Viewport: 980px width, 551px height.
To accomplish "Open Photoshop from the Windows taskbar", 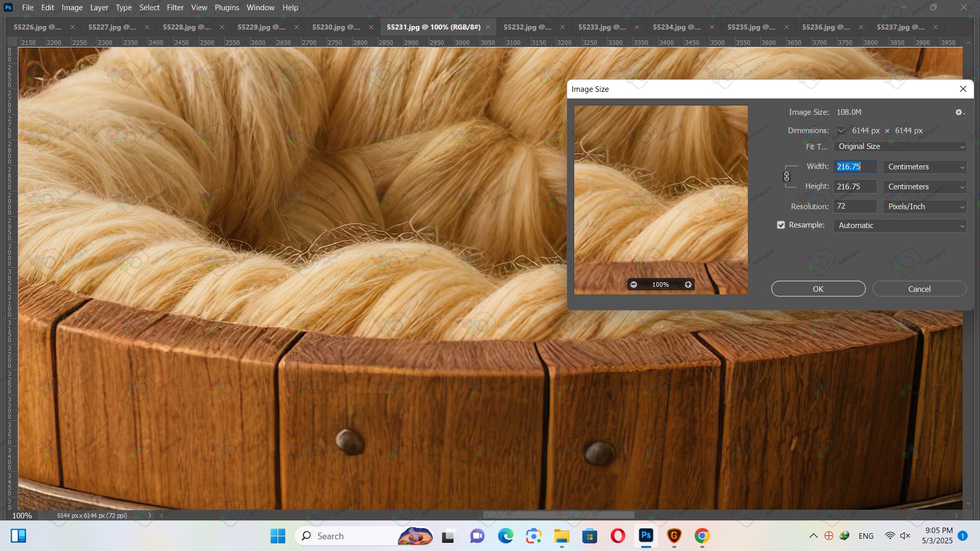I will click(646, 536).
